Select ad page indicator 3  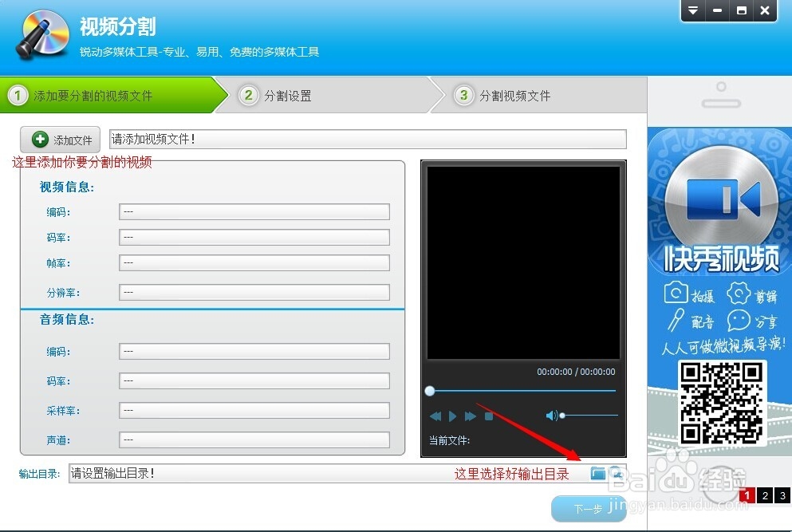pos(782,495)
